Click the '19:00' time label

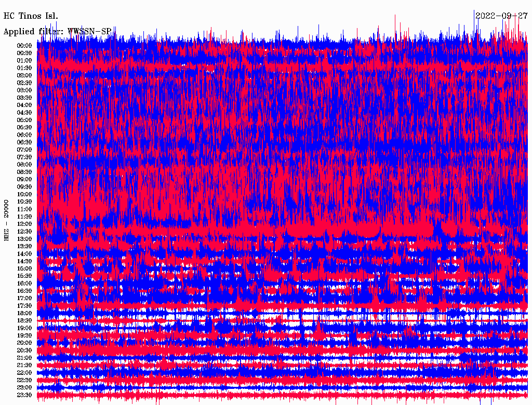click(x=24, y=328)
